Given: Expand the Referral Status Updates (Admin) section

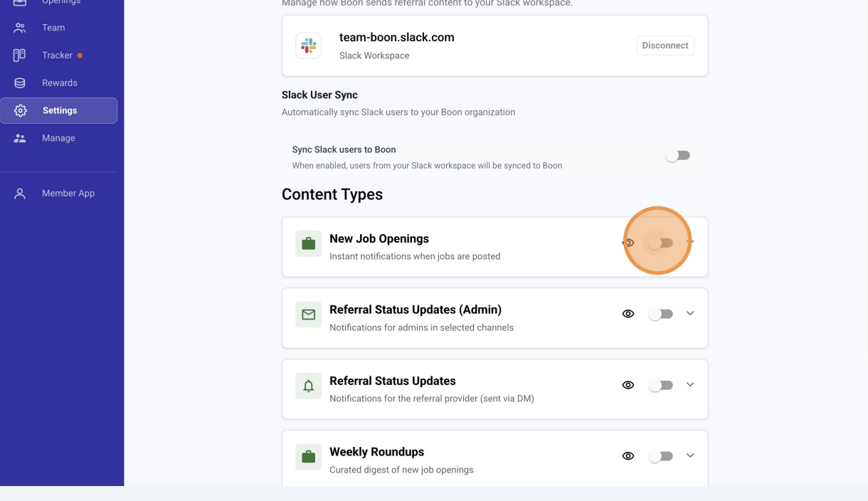Looking at the screenshot, I should [x=690, y=314].
